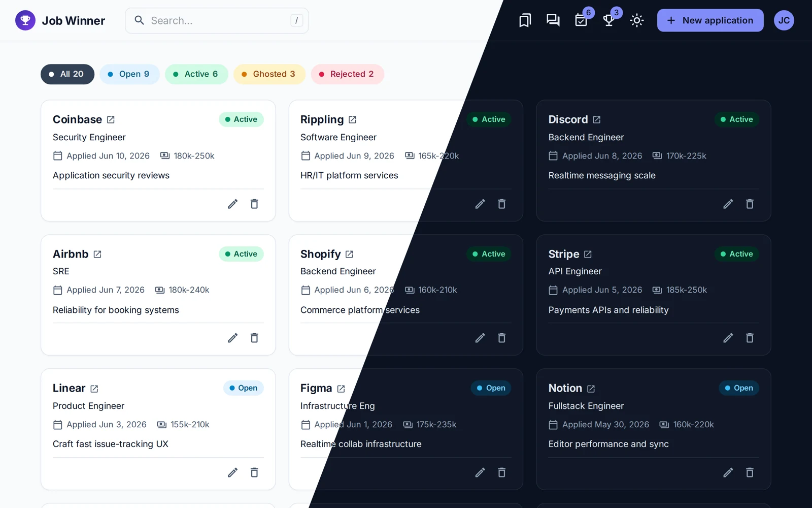Delete the Figma application
The height and width of the screenshot is (508, 812).
coord(502,473)
